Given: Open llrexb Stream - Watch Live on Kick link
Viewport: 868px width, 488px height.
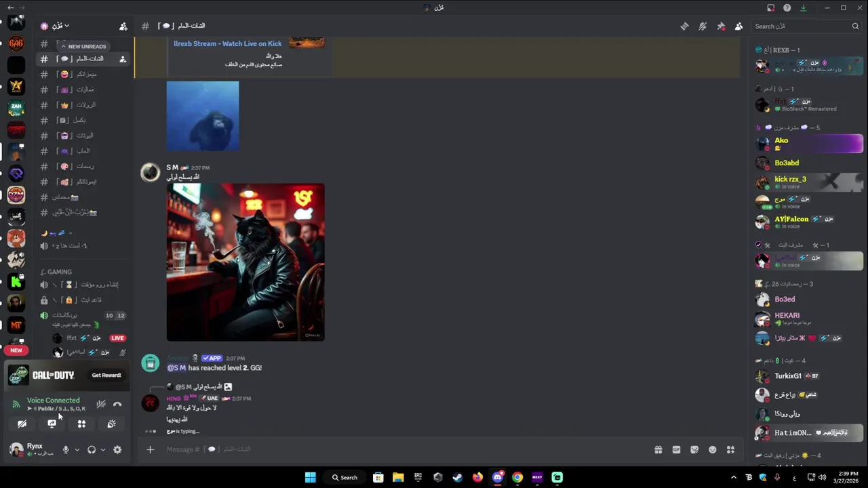Looking at the screenshot, I should click(227, 43).
